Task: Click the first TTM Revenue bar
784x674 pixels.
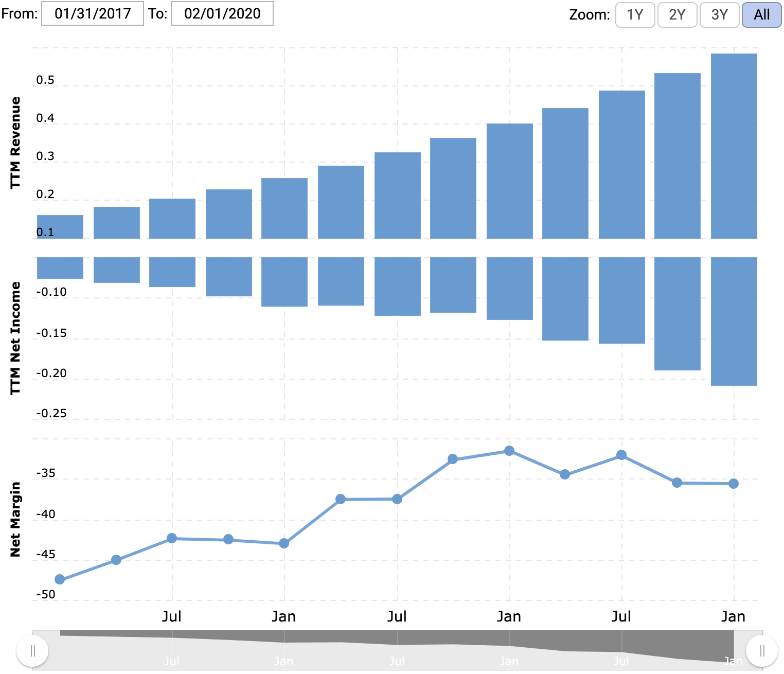Action: 60,227
